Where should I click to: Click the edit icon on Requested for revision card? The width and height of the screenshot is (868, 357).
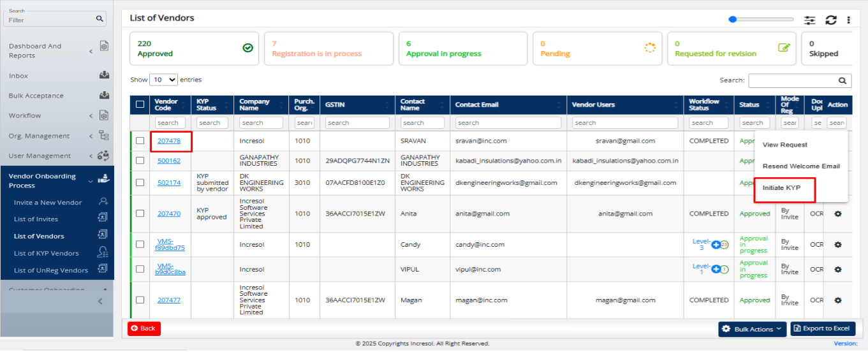point(784,48)
